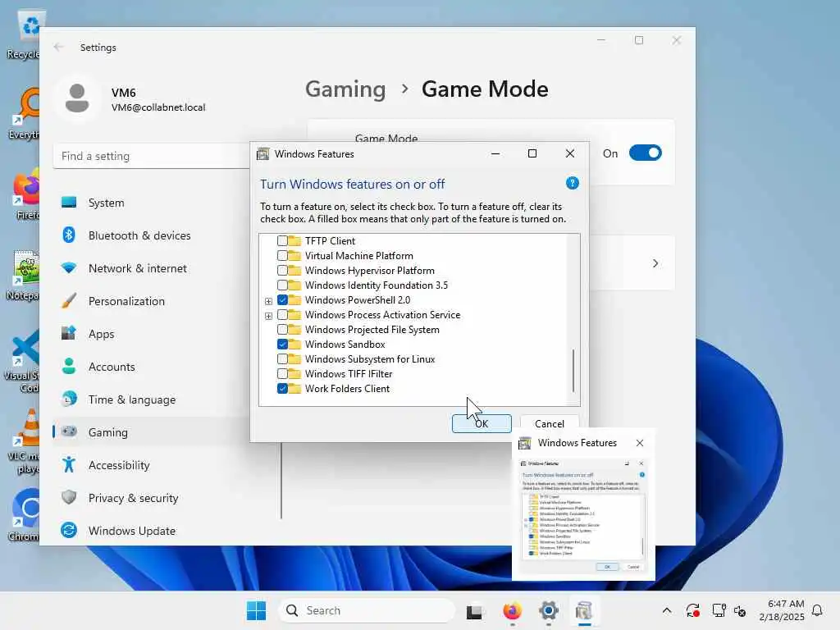Click the muted volume tray icon
The height and width of the screenshot is (630, 840).
(x=741, y=610)
